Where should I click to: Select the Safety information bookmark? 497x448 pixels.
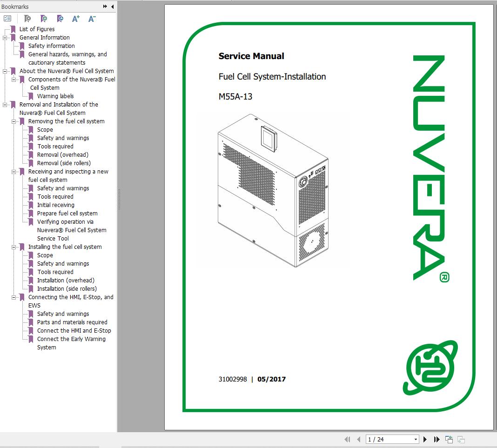point(51,46)
